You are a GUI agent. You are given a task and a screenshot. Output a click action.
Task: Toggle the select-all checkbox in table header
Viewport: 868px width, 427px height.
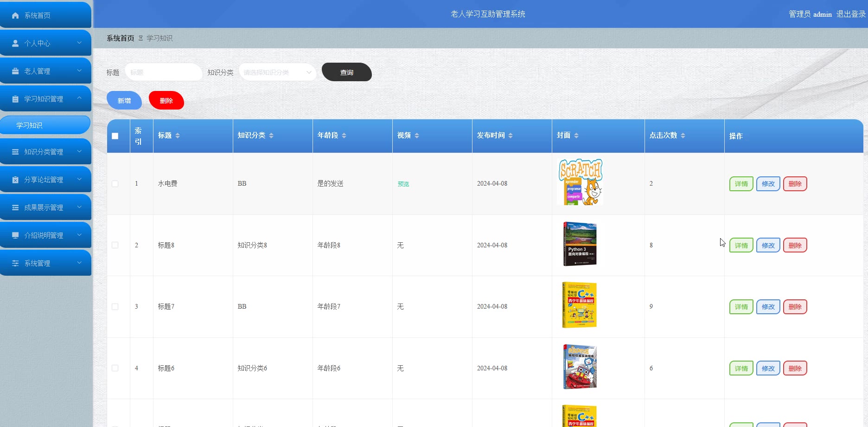coord(115,136)
